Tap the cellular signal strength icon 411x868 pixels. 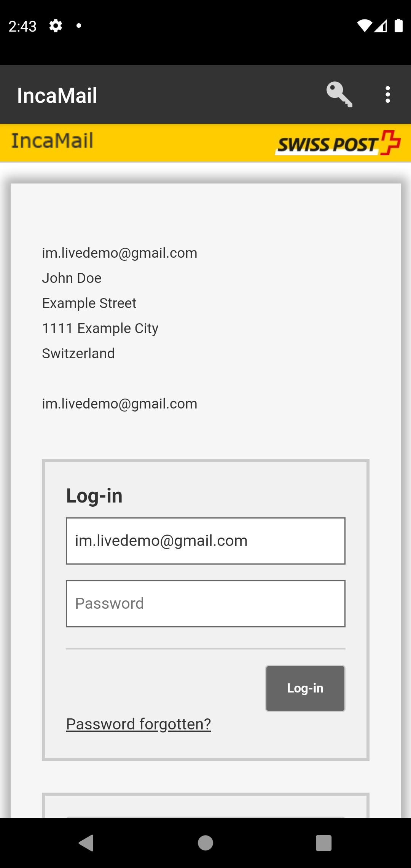(x=381, y=26)
